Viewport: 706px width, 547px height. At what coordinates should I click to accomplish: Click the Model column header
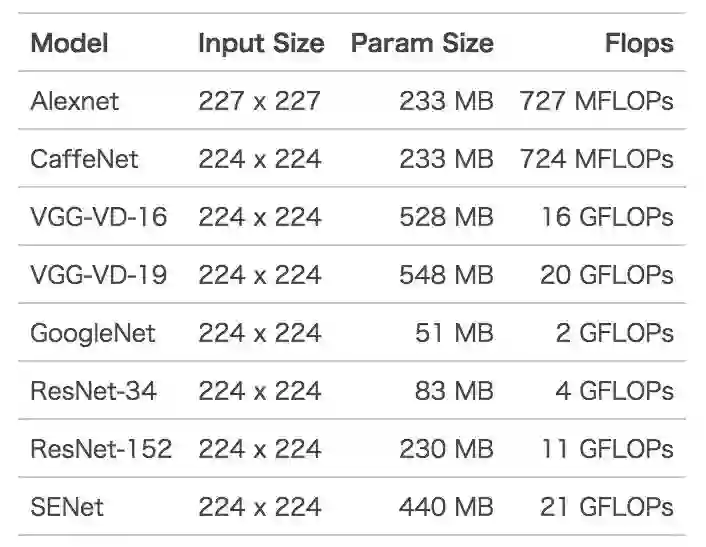69,43
